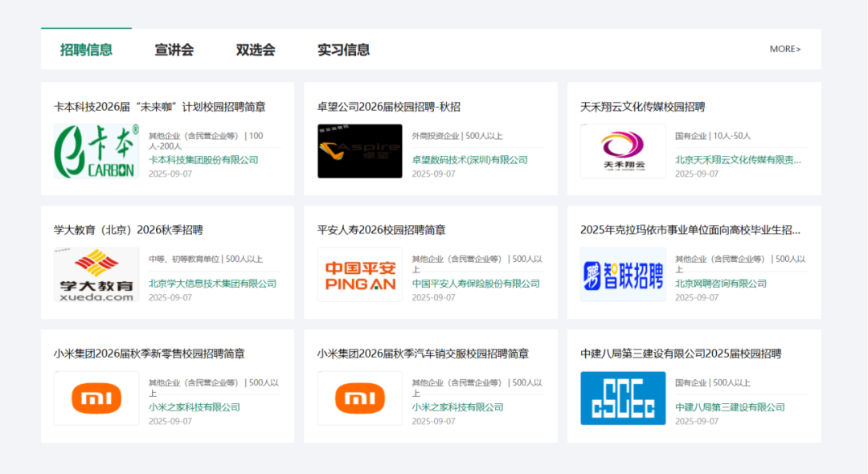Viewport: 868px width, 474px height.
Task: Select the 实习信息 tab
Action: coord(343,50)
